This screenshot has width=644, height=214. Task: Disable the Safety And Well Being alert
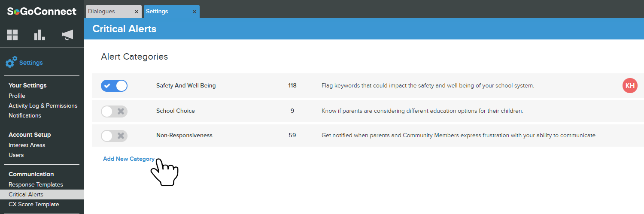114,86
